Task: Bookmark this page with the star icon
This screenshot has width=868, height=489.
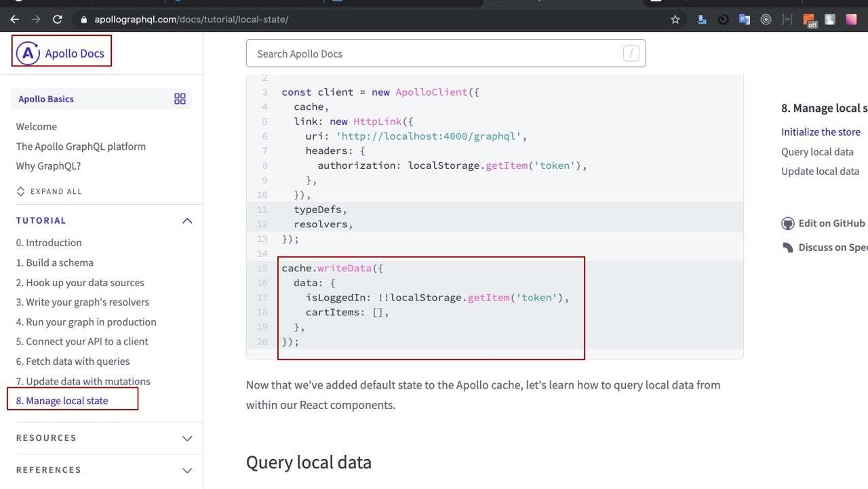Action: pyautogui.click(x=675, y=20)
